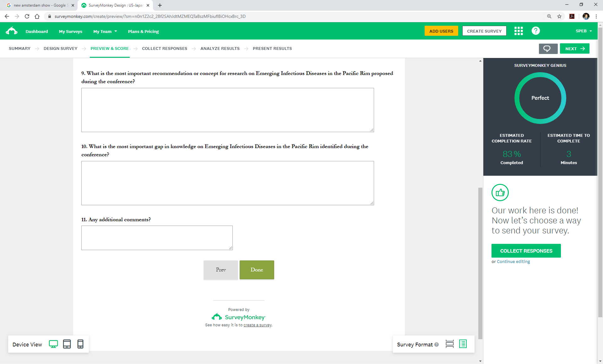Screen dimensions: 603x364
Task: Select tablet device view icon
Action: coord(67,344)
